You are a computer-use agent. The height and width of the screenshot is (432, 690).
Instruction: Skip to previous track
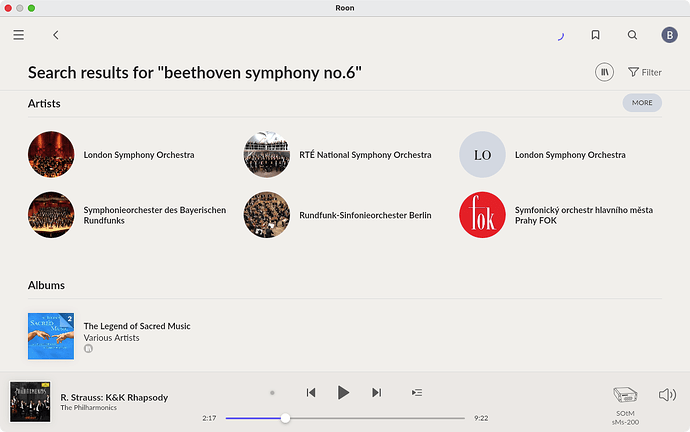pyautogui.click(x=311, y=393)
